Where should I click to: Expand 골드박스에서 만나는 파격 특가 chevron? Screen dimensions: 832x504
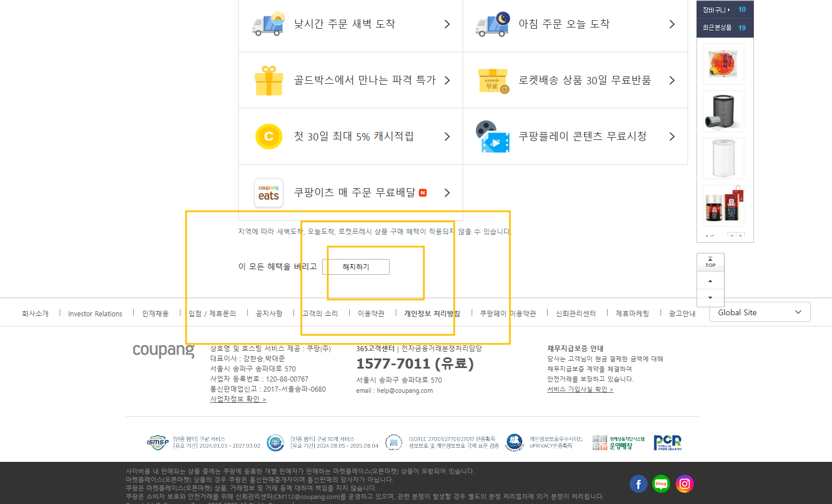(447, 80)
